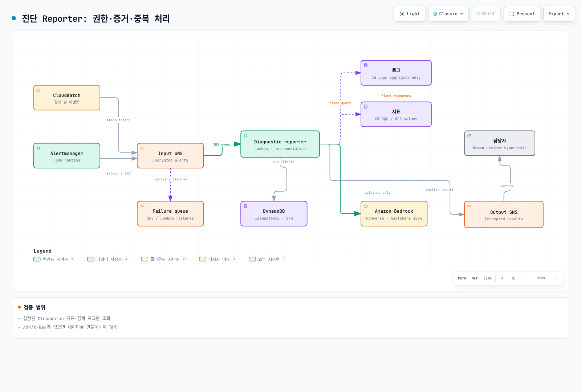Switch to PATH mode
581x392 pixels.
(x=462, y=278)
